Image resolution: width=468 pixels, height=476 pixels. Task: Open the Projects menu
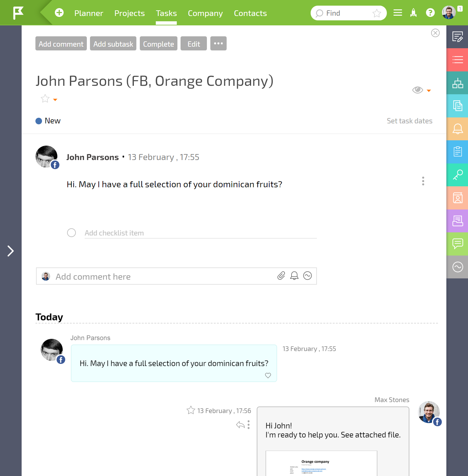pos(129,13)
